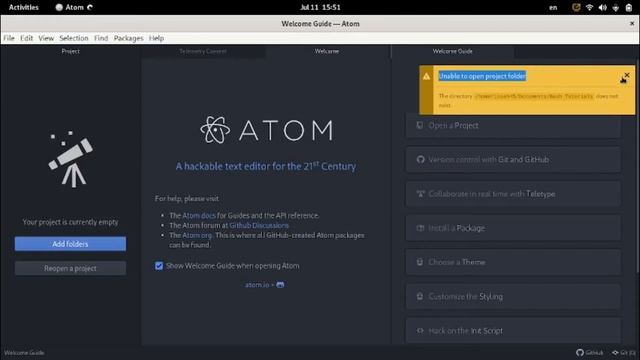The height and width of the screenshot is (360, 640).
Task: Click the Wi-Fi network icon
Action: [589, 7]
